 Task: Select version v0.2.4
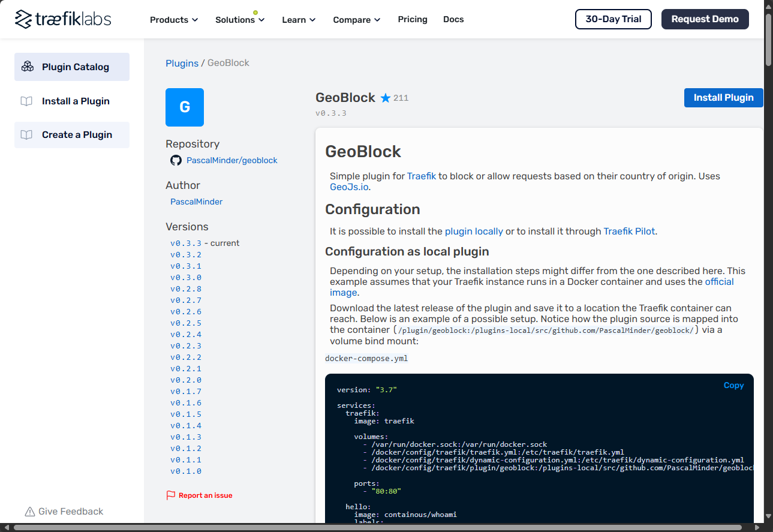(x=186, y=334)
